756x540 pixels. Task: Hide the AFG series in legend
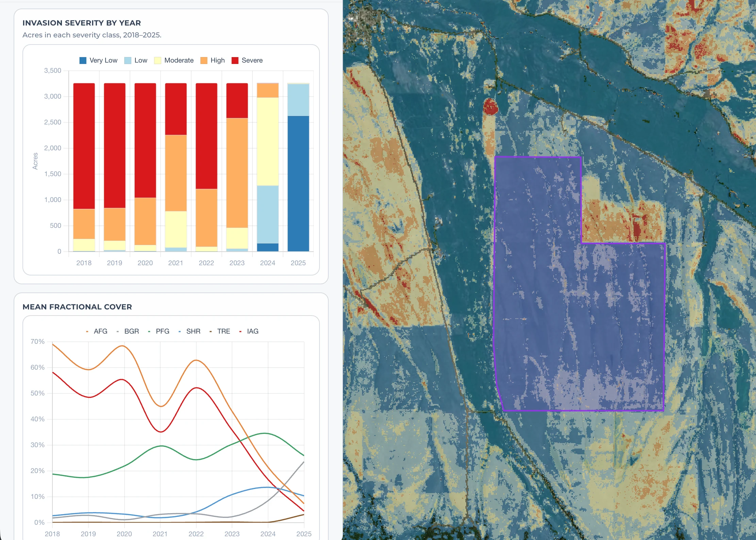pyautogui.click(x=97, y=331)
